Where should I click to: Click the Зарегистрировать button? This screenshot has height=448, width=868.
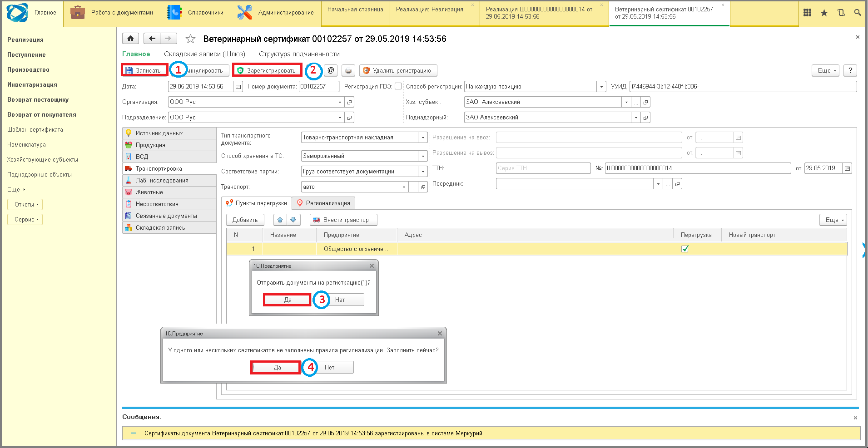point(267,70)
